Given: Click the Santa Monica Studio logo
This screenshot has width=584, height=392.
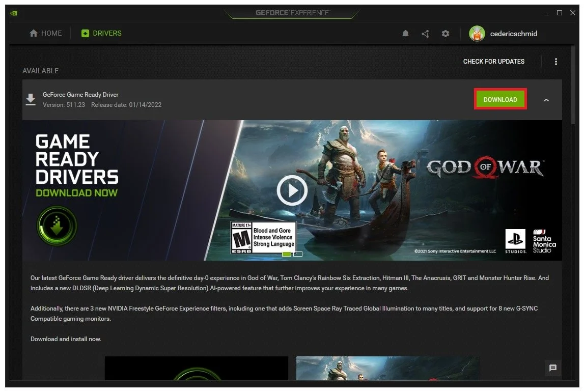Looking at the screenshot, I should (544, 241).
